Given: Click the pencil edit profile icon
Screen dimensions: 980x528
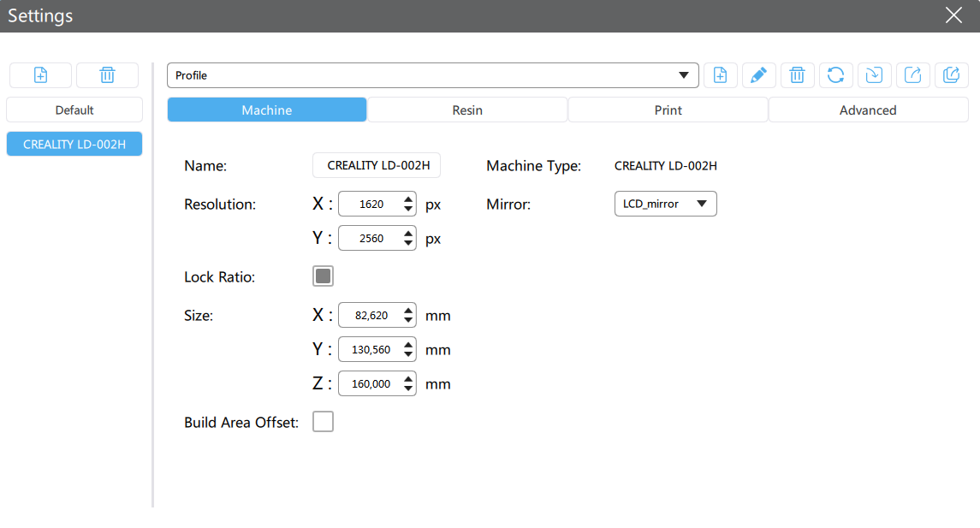Looking at the screenshot, I should click(x=758, y=75).
